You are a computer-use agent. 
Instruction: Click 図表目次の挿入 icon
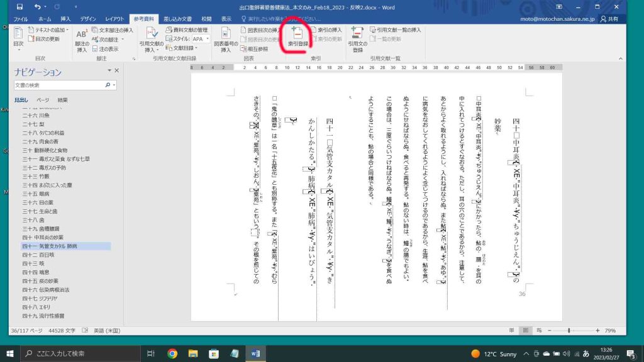tap(243, 30)
